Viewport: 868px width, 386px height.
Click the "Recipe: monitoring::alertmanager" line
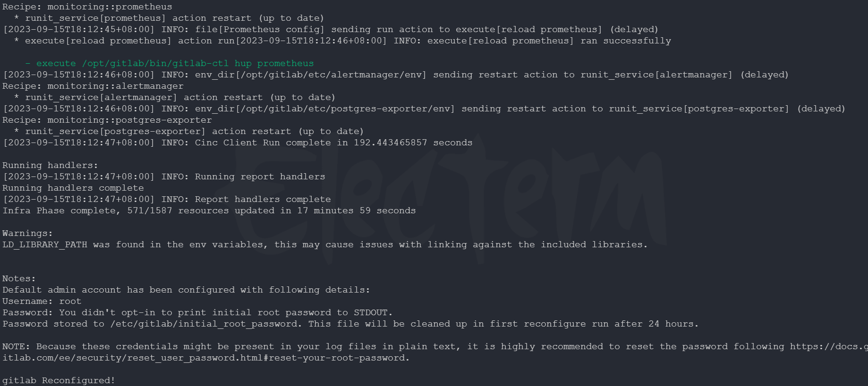93,86
